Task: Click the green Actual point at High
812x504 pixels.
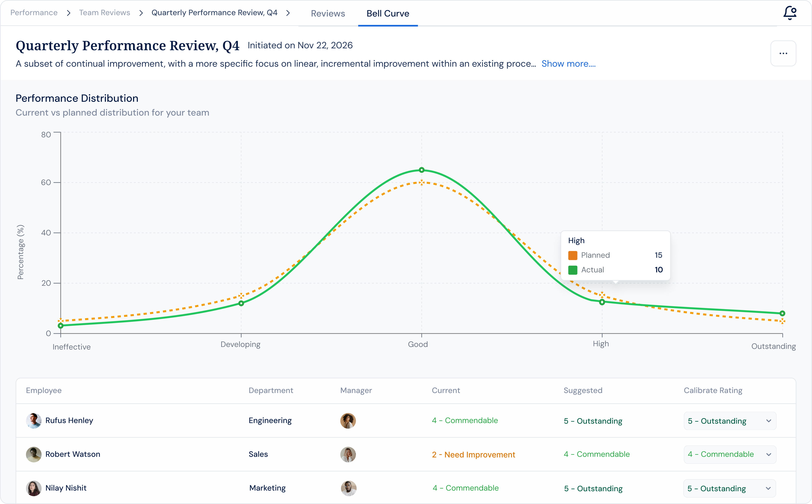Action: coord(602,302)
